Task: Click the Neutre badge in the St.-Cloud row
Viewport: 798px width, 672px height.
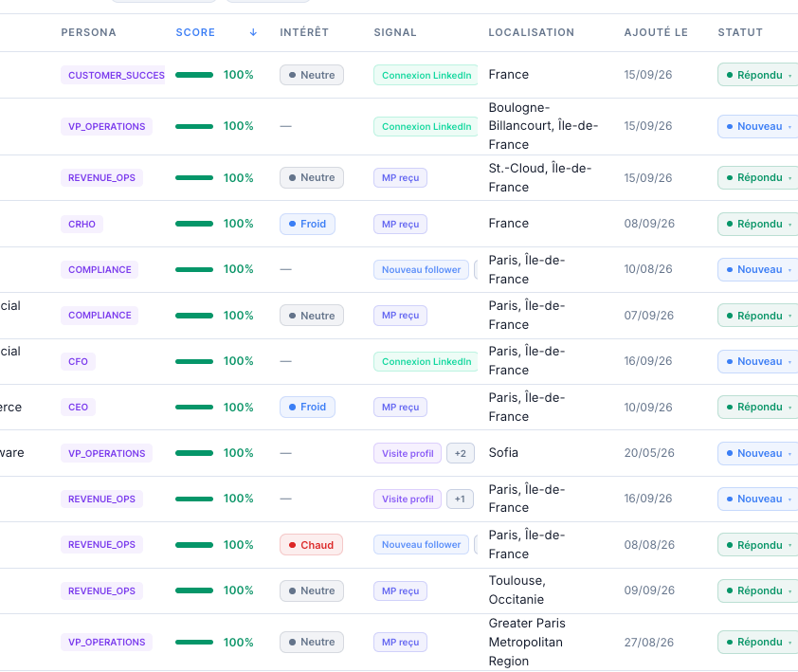Action: pyautogui.click(x=312, y=177)
